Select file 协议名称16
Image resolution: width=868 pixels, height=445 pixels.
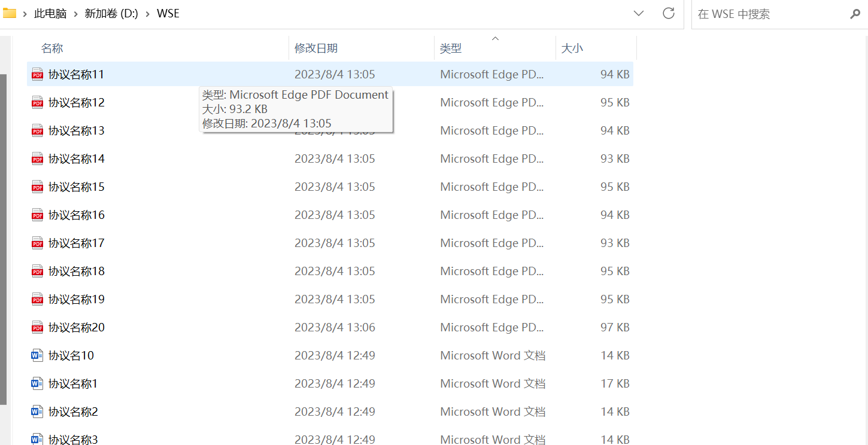coord(330,215)
